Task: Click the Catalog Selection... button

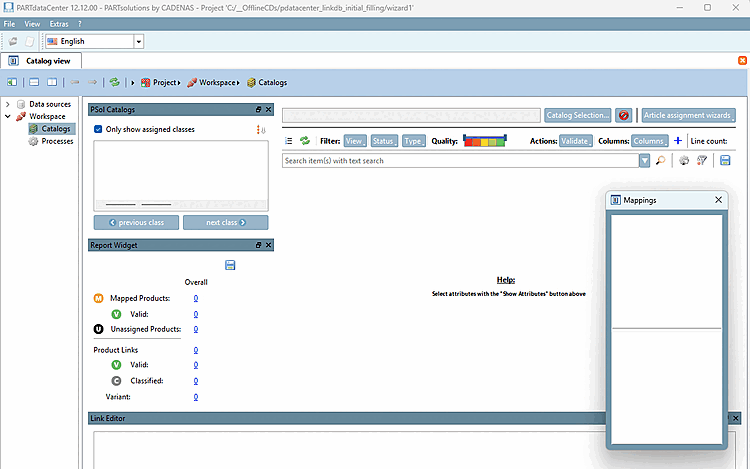Action: (578, 115)
